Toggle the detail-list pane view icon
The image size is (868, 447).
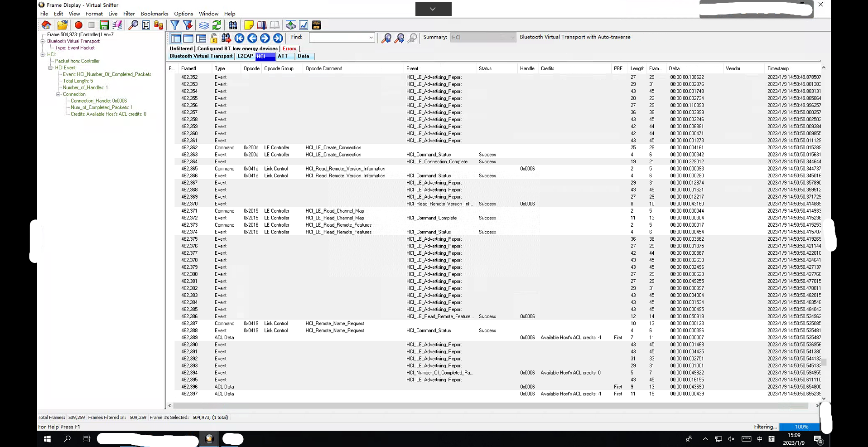pyautogui.click(x=201, y=38)
